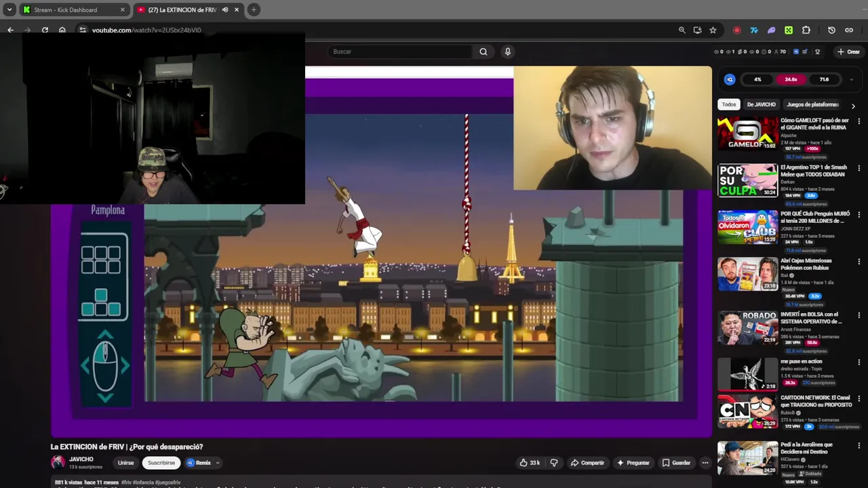Open the 7TV extension
Screen dimensions: 868x488
coord(753,30)
